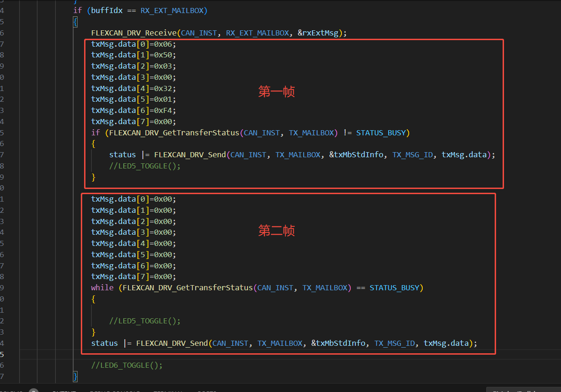Click the line 'txMsg.data[4]=0x32;'
This screenshot has width=561, height=392.
(134, 88)
